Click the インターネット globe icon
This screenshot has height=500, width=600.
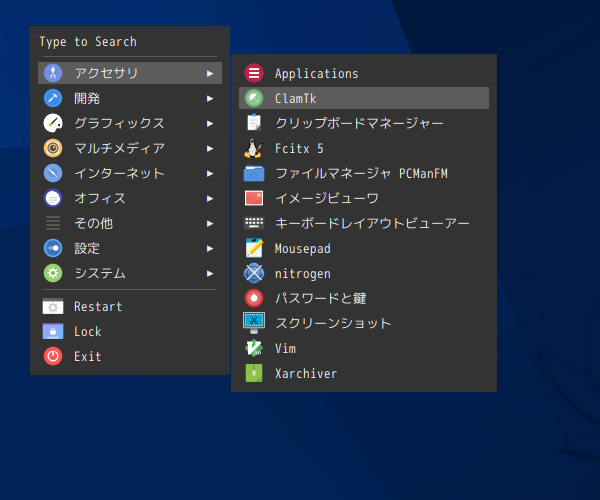[x=53, y=173]
